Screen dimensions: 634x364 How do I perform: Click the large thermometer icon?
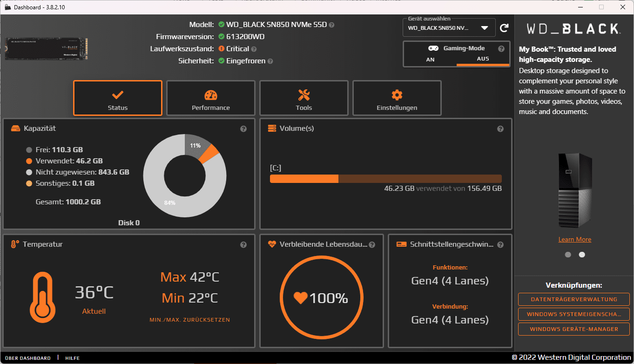tap(42, 298)
